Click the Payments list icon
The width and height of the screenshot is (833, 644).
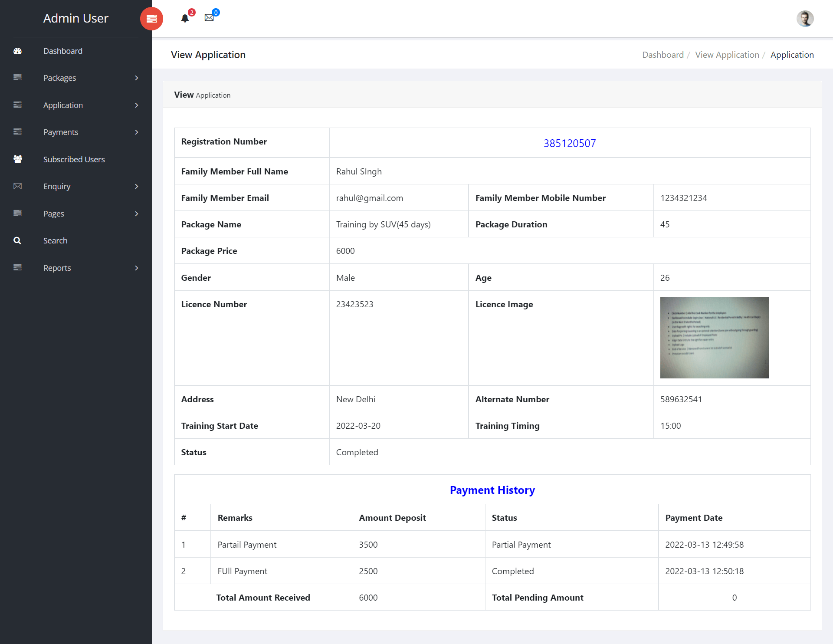17,132
